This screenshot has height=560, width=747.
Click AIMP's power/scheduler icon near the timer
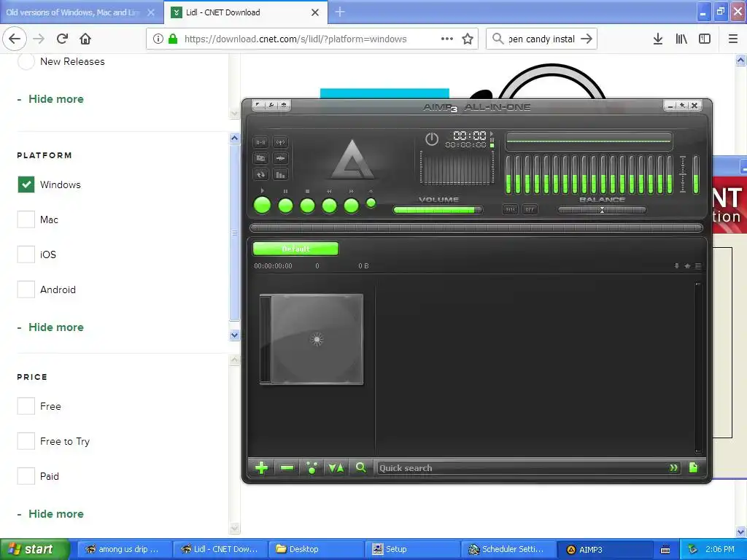(432, 139)
